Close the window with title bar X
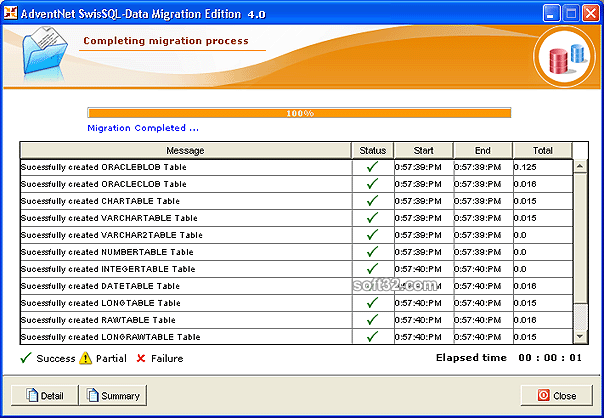The height and width of the screenshot is (418, 604). point(591,13)
